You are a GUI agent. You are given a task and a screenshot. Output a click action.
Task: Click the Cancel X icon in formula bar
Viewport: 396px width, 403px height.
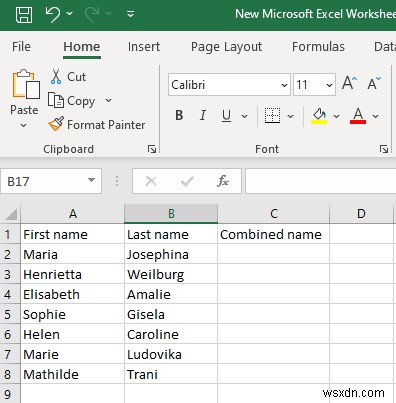click(x=151, y=181)
